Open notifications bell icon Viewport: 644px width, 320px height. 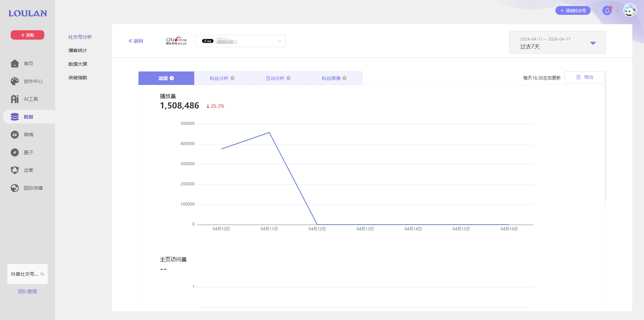coord(607,11)
